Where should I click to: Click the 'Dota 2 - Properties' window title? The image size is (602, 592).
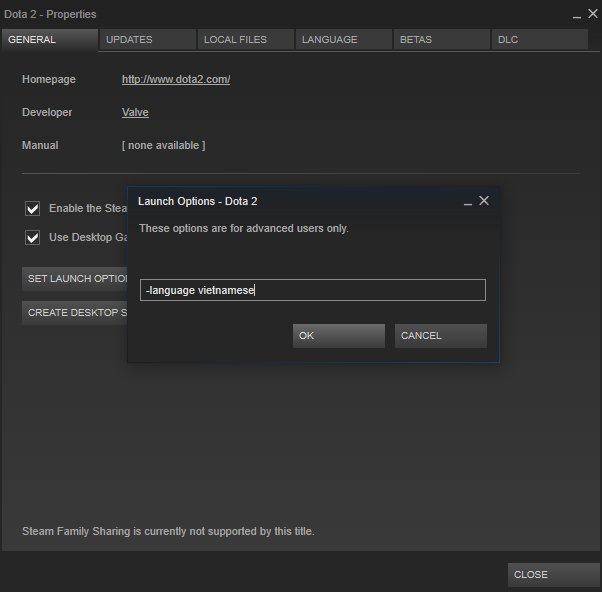point(50,14)
